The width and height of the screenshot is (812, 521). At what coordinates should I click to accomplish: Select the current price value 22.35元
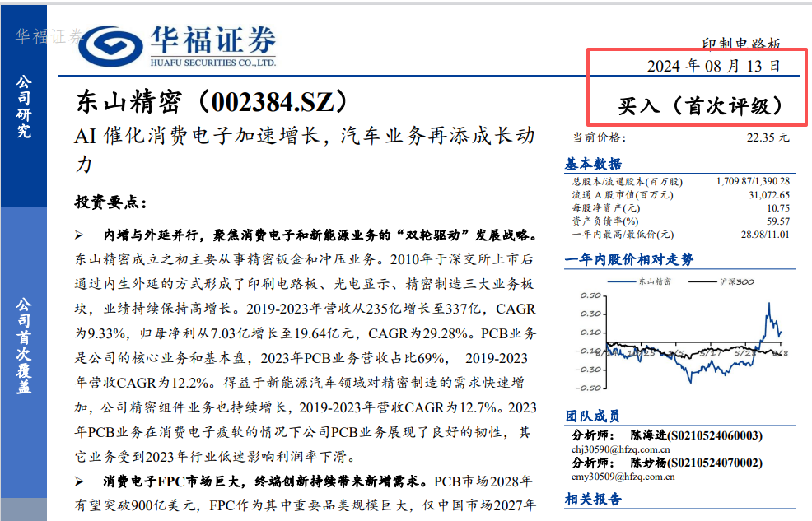pyautogui.click(x=768, y=137)
